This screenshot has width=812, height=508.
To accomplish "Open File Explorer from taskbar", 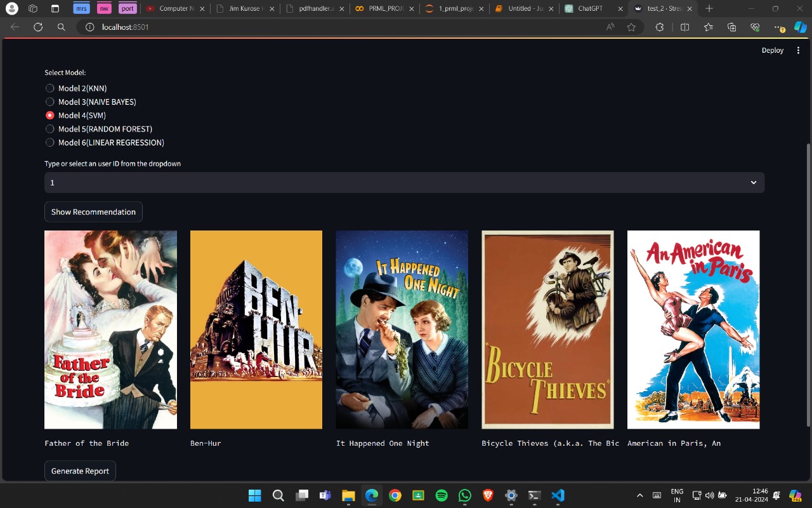I will [348, 495].
